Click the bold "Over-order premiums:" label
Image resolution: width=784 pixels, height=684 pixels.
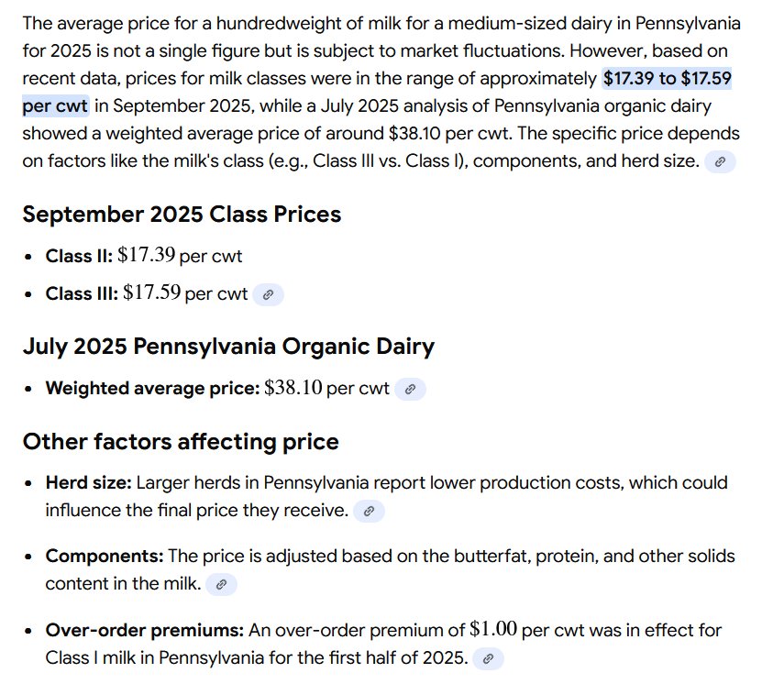click(x=145, y=630)
